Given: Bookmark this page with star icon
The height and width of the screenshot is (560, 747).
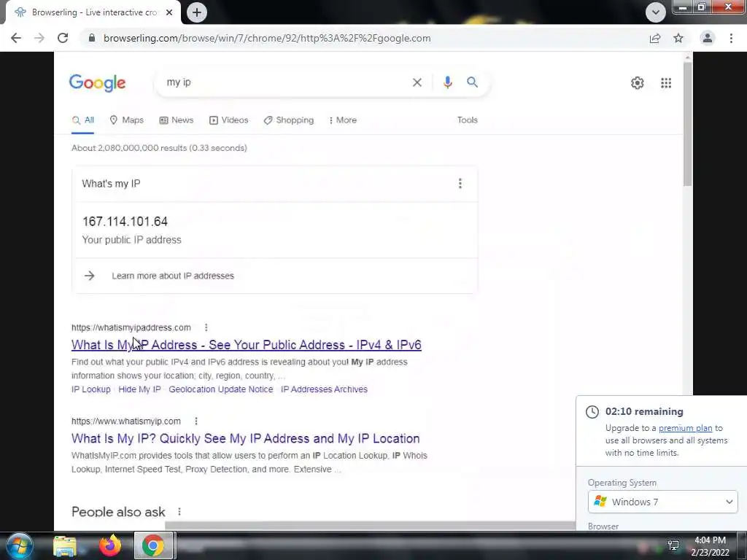Looking at the screenshot, I should pyautogui.click(x=678, y=38).
